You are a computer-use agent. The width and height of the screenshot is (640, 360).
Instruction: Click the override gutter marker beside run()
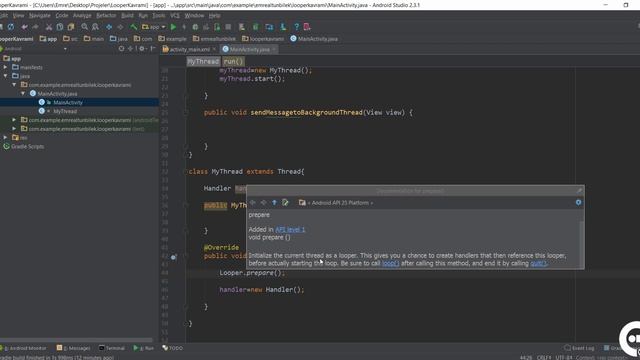173,257
